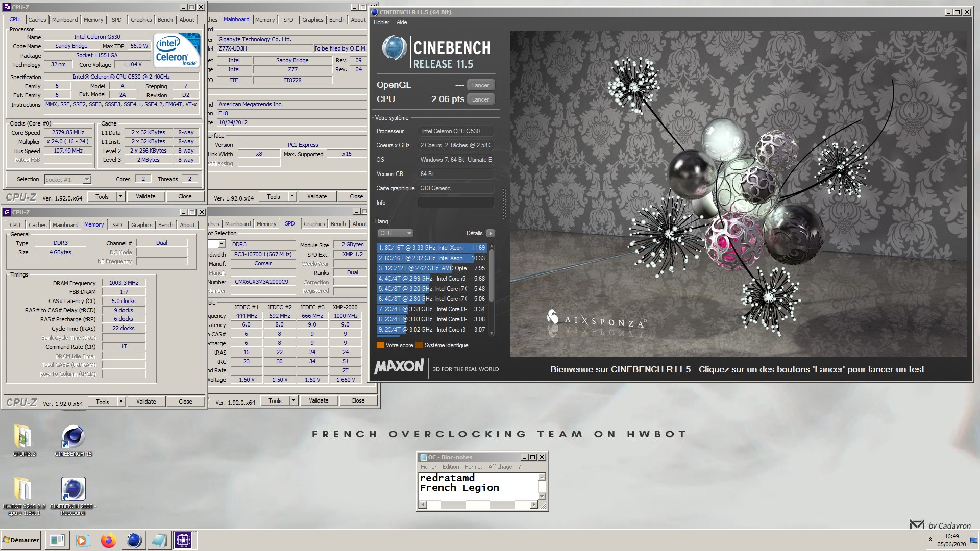Select ranking row '9. 2C/4T @ 3.02 GHz, Intel Core i3'
Viewport: 980px width, 551px height.
tap(432, 330)
